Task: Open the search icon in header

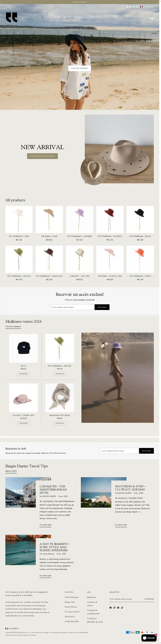Action: tap(143, 17)
